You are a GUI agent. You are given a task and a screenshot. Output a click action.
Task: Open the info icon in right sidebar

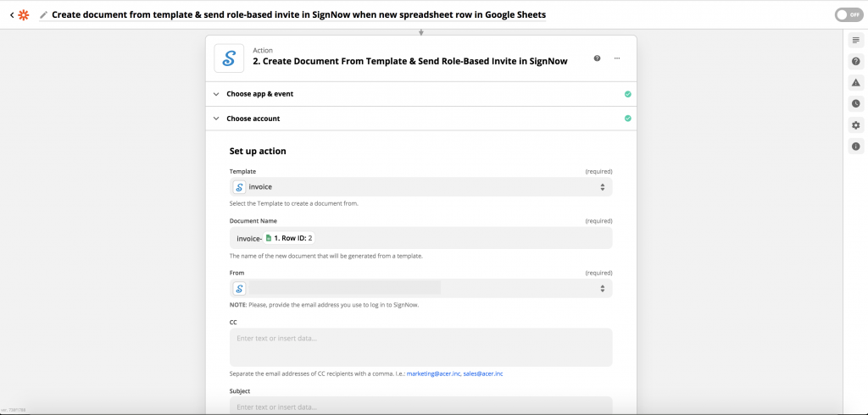coord(855,147)
